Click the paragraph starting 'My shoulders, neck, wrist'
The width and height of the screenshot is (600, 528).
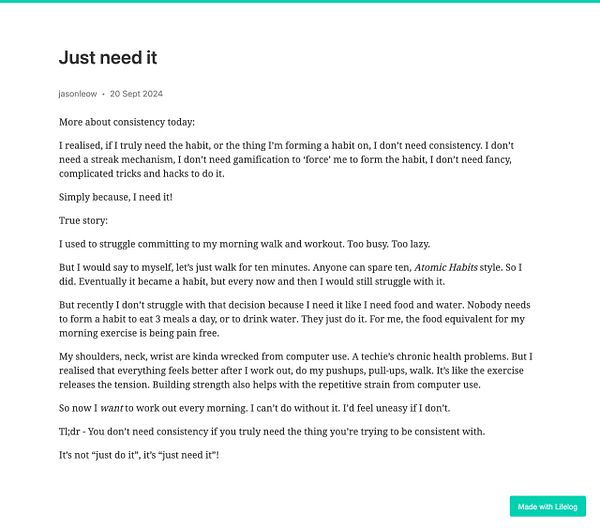point(296,370)
